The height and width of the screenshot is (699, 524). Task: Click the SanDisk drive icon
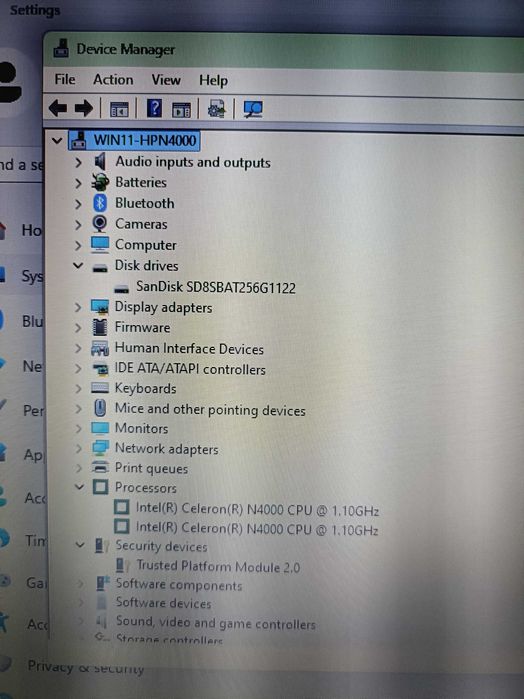(x=121, y=289)
